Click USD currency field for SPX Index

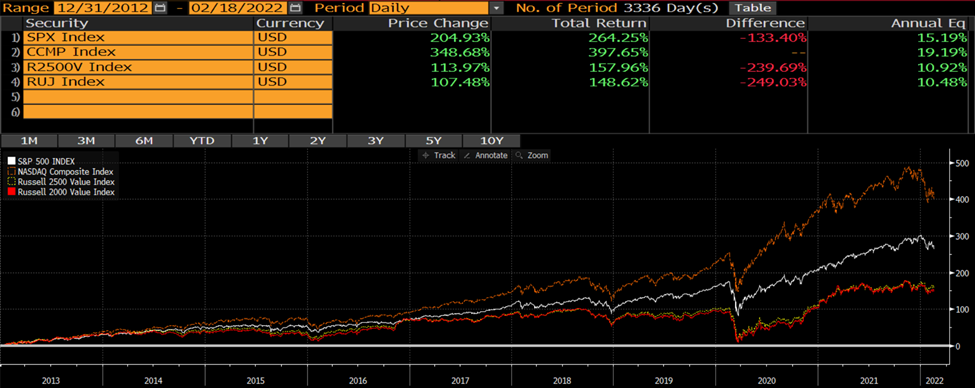[293, 37]
